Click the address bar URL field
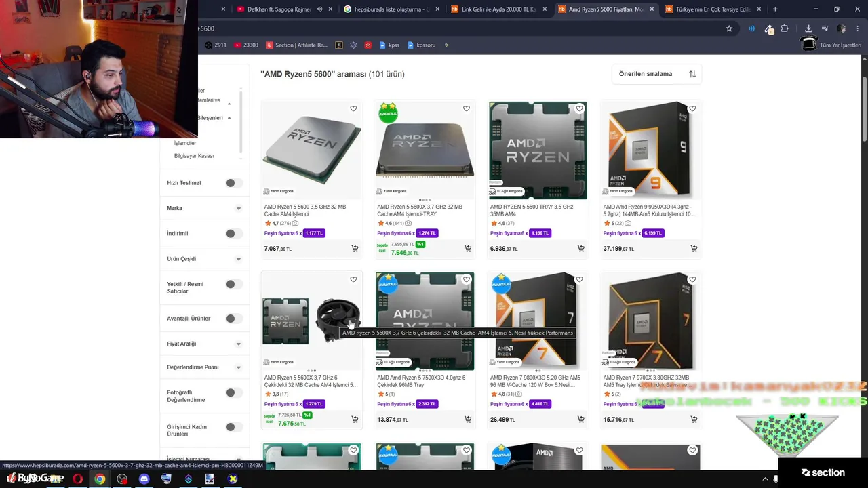868x488 pixels. click(x=454, y=28)
